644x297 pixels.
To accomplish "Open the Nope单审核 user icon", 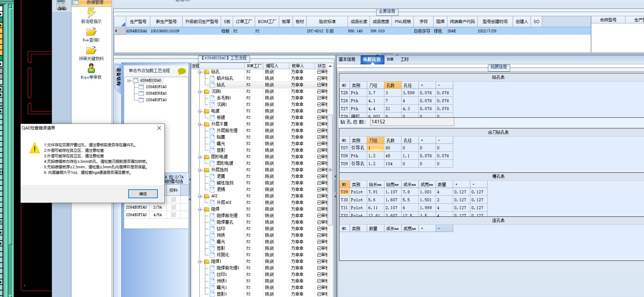I will [91, 68].
